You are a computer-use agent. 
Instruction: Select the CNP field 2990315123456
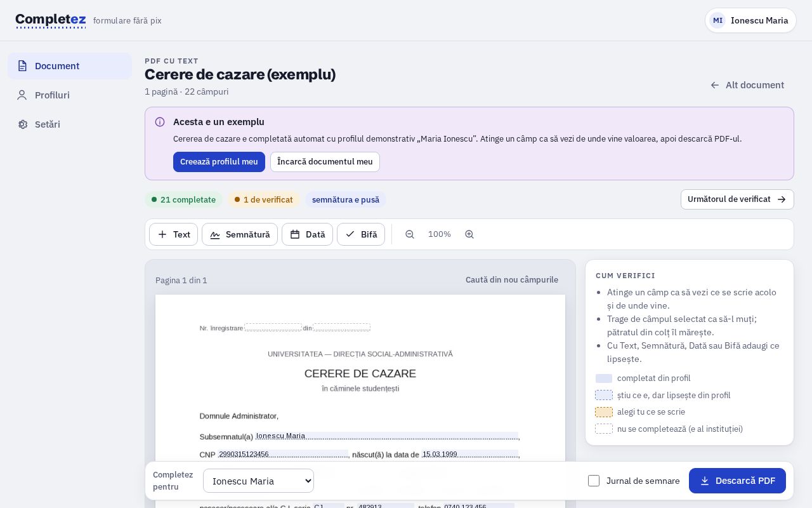pos(284,454)
